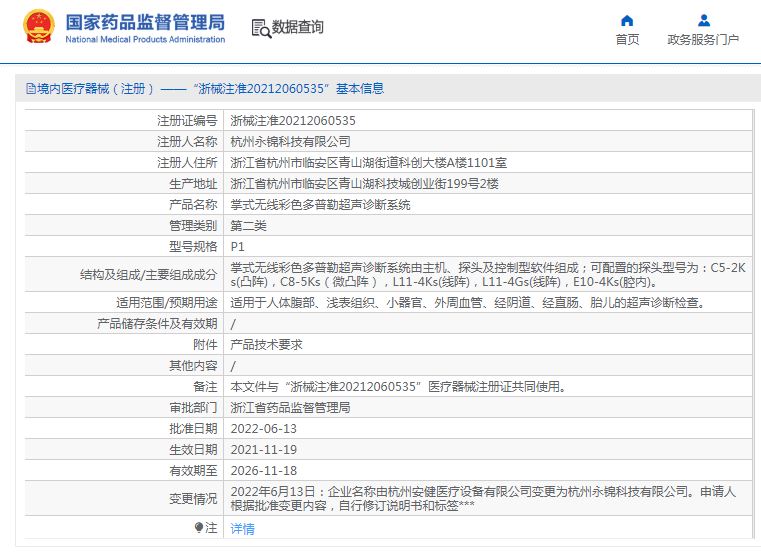The image size is (761, 552).
Task: Click the 浙江省药品监督管理局 approval department cell
Action: pos(291,407)
